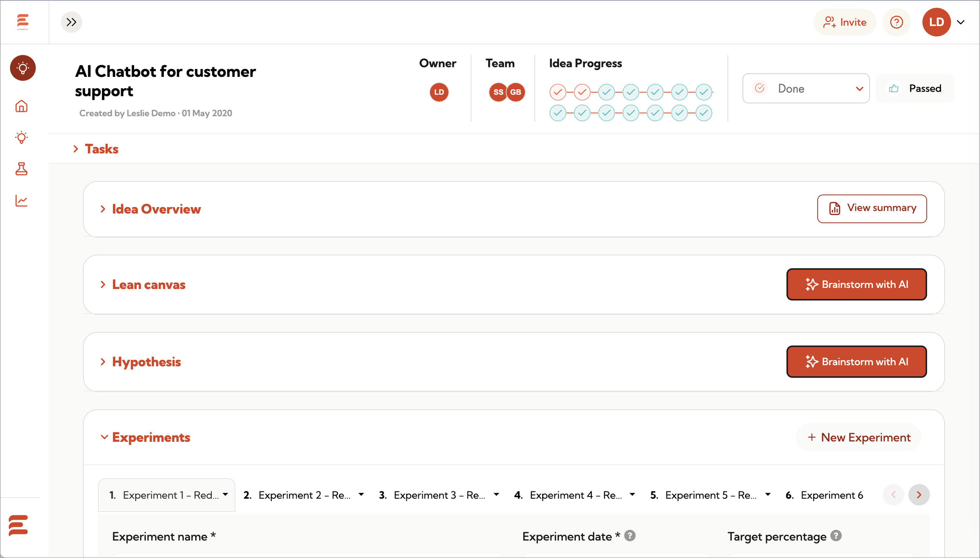Open the Done status dropdown
The height and width of the screenshot is (558, 980).
(806, 89)
